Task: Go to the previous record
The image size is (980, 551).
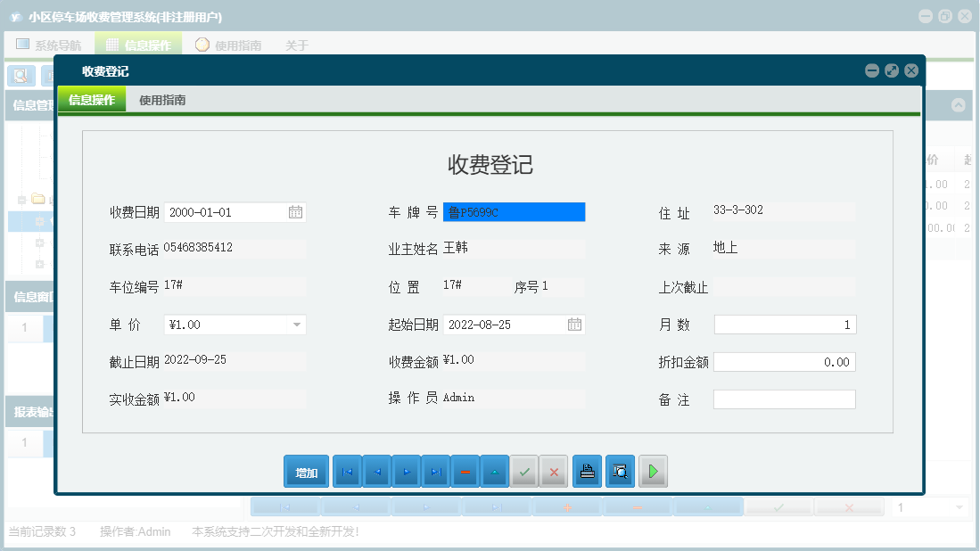Action: [376, 472]
